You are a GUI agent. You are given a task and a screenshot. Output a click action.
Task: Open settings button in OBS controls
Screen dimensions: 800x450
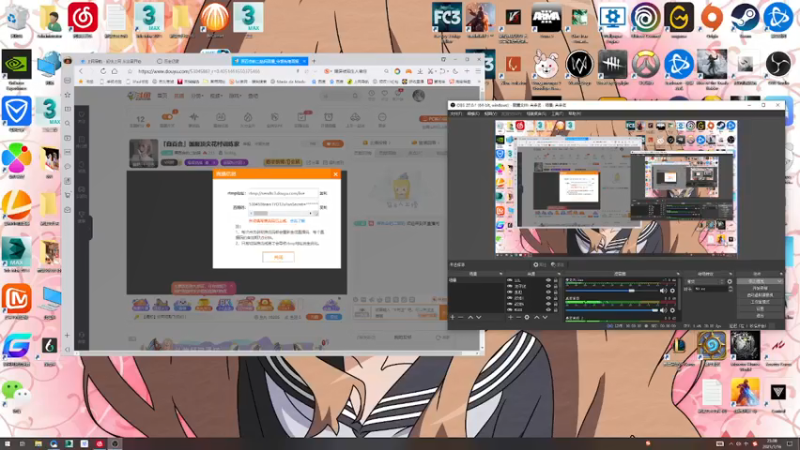coord(760,308)
